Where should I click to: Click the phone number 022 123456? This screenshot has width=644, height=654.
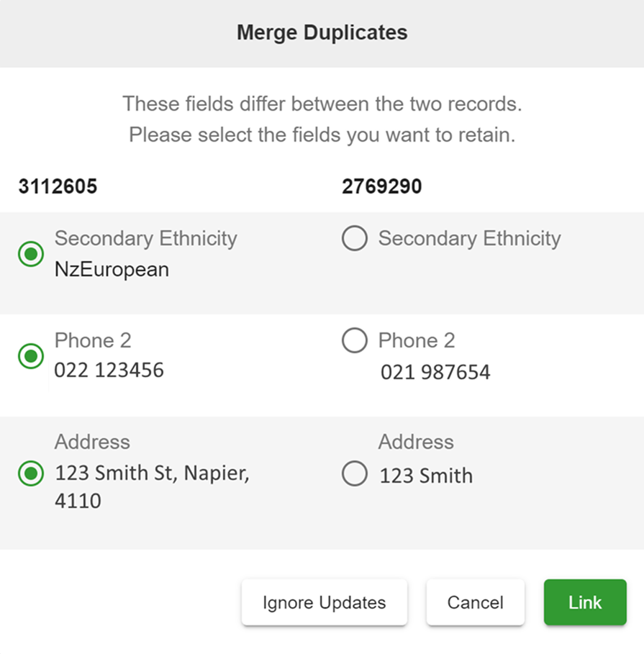pos(109,371)
